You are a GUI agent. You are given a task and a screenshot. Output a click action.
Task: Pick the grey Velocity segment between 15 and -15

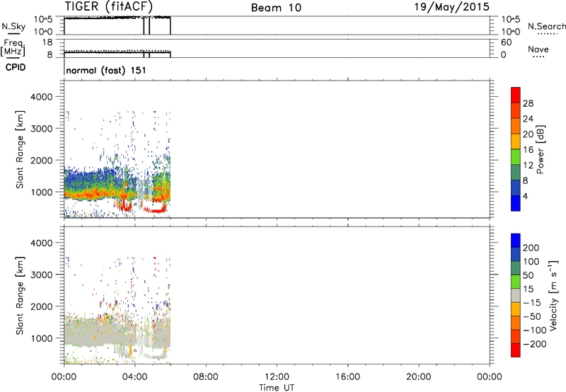[x=516, y=296]
